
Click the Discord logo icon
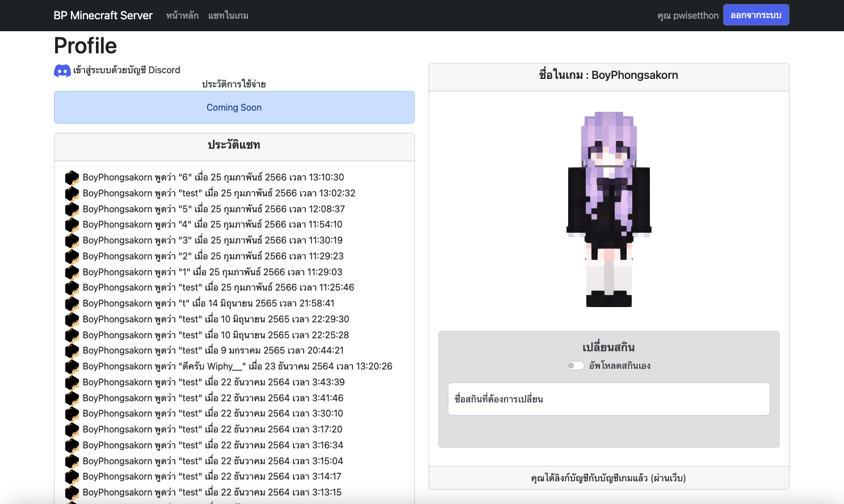coord(62,70)
